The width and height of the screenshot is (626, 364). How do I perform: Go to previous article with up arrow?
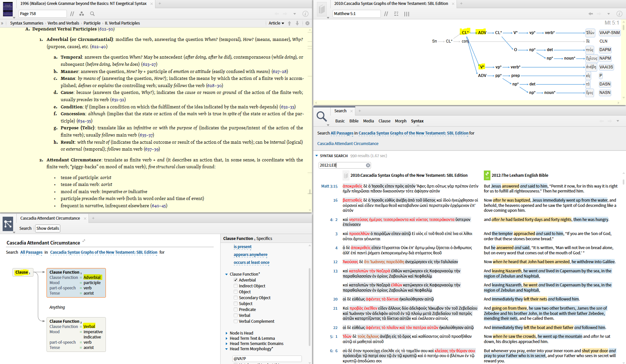pos(289,23)
